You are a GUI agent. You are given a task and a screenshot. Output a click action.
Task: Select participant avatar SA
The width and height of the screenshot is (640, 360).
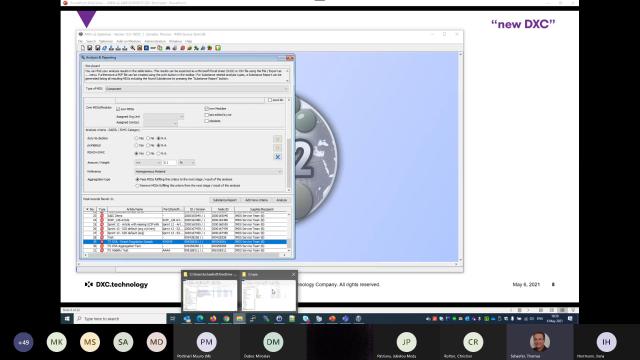123,342
